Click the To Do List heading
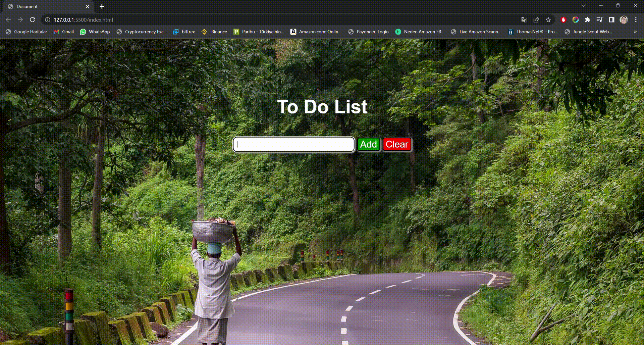Screen dimensions: 644x345 pyautogui.click(x=322, y=107)
